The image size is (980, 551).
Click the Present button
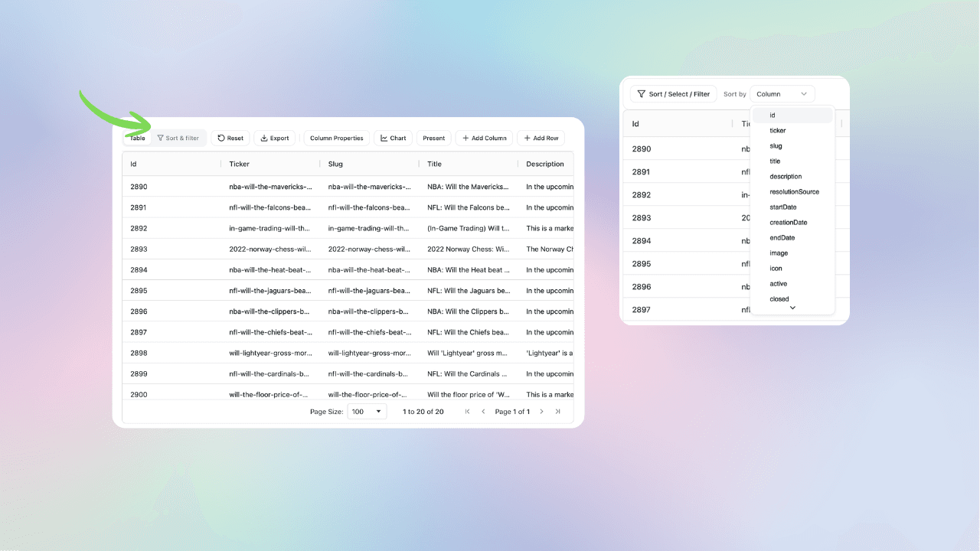click(433, 138)
